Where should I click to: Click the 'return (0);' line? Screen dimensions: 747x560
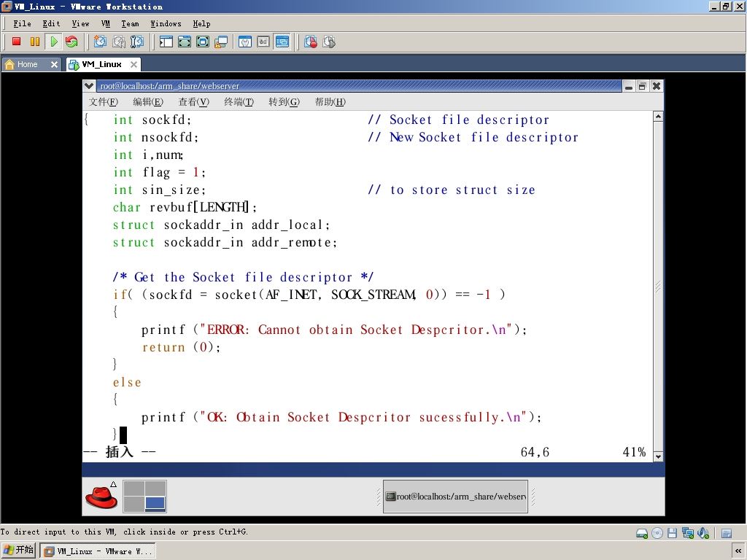(181, 347)
